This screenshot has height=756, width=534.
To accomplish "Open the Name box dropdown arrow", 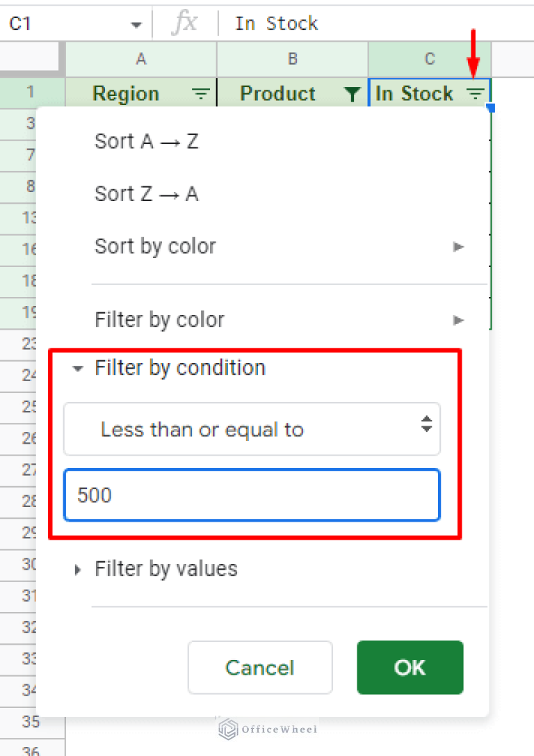I will pyautogui.click(x=136, y=25).
